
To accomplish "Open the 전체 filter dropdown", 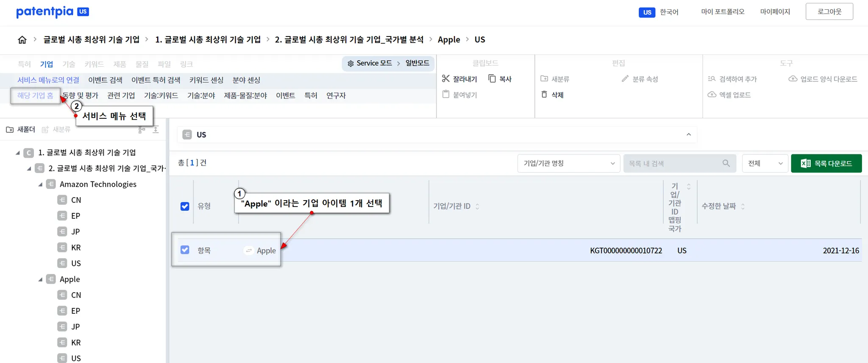I will [765, 163].
